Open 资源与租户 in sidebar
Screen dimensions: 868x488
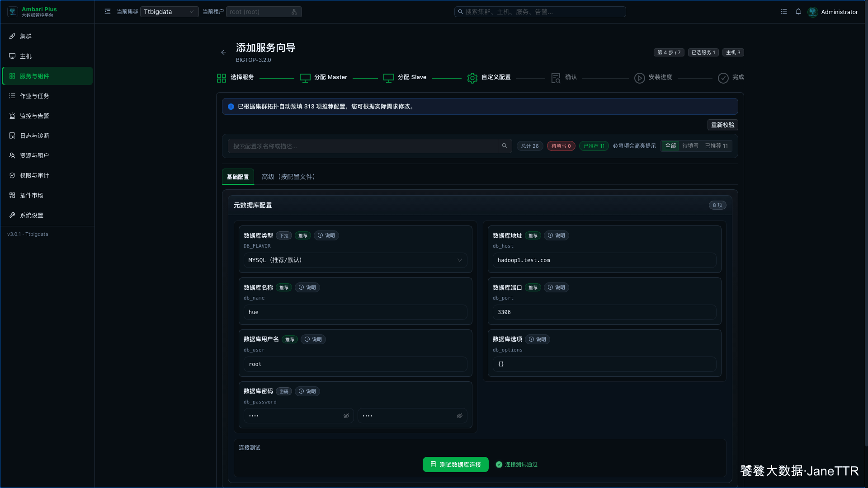click(x=47, y=155)
